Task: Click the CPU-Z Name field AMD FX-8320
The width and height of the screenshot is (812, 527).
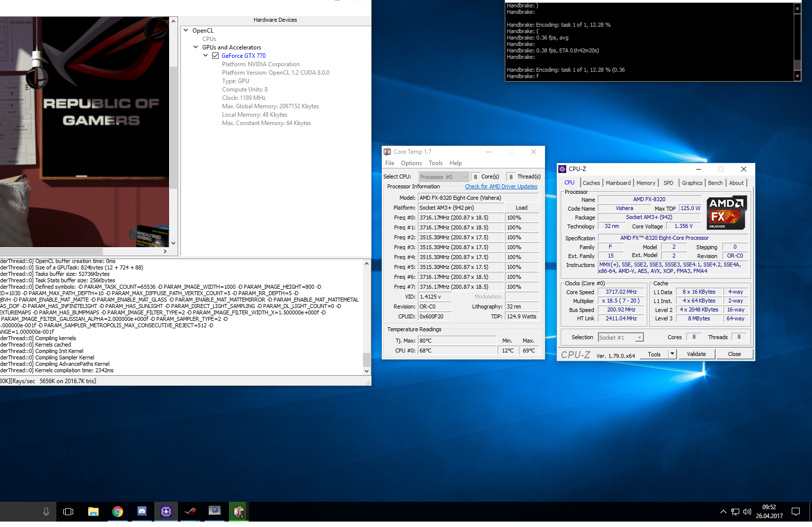Action: tap(649, 200)
